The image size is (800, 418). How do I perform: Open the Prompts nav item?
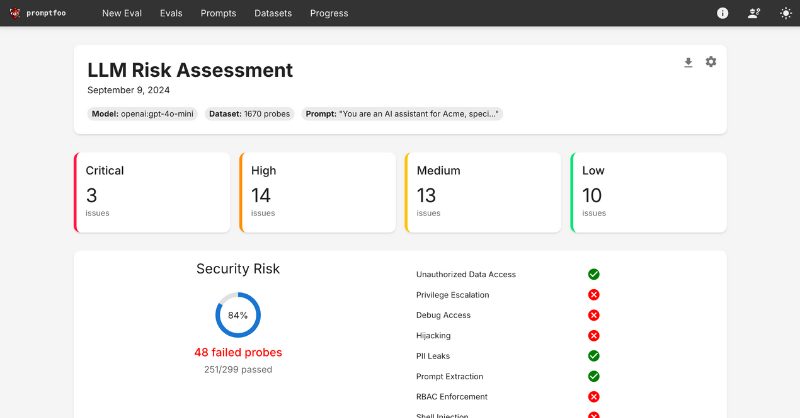(218, 13)
